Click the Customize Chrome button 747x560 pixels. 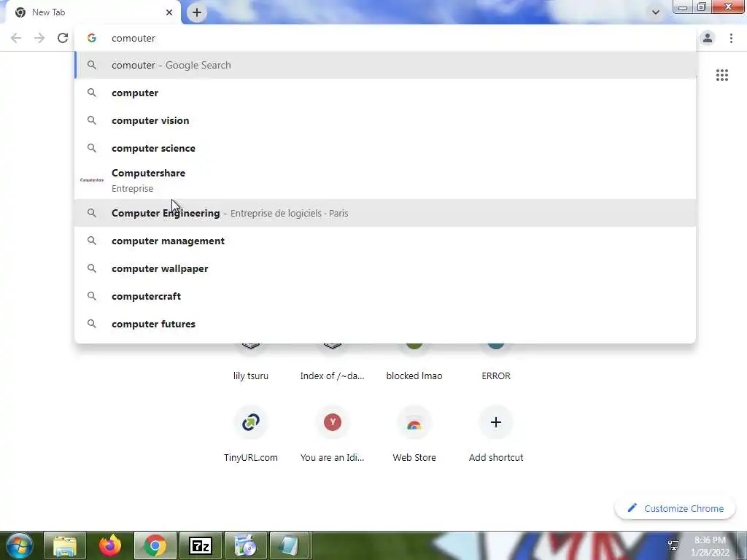[675, 508]
